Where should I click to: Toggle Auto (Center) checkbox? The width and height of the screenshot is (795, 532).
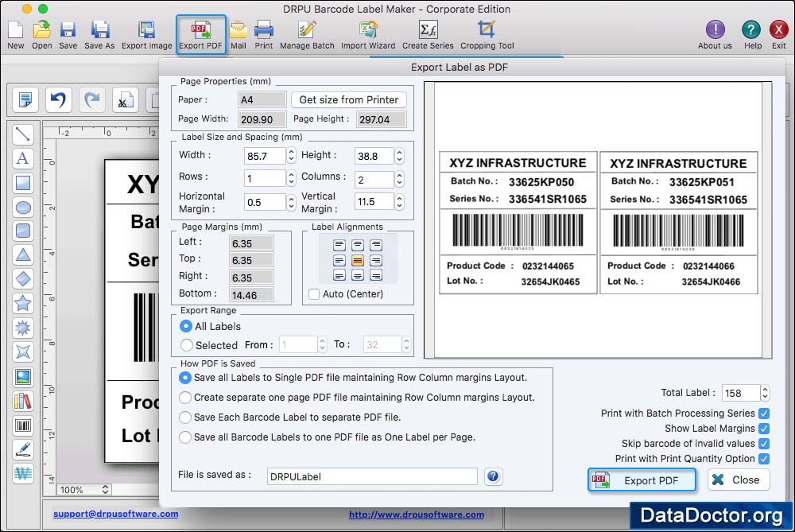click(x=314, y=294)
